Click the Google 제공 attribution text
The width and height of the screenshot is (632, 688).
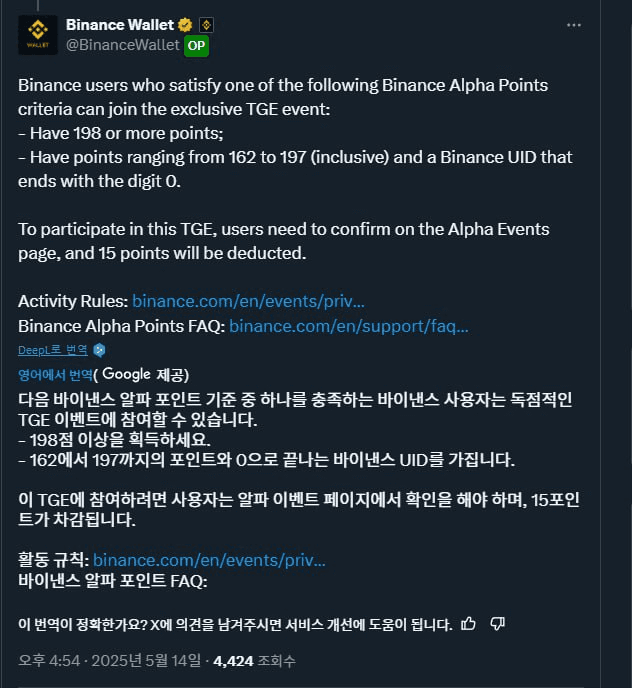(x=141, y=375)
